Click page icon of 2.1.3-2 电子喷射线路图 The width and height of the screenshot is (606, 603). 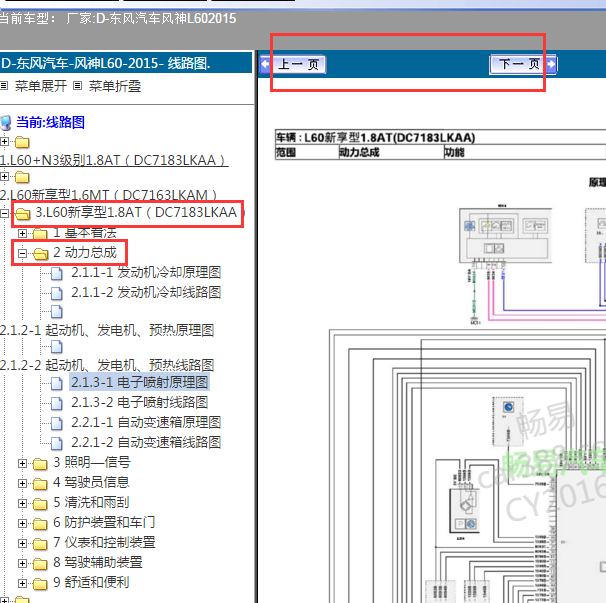[57, 404]
